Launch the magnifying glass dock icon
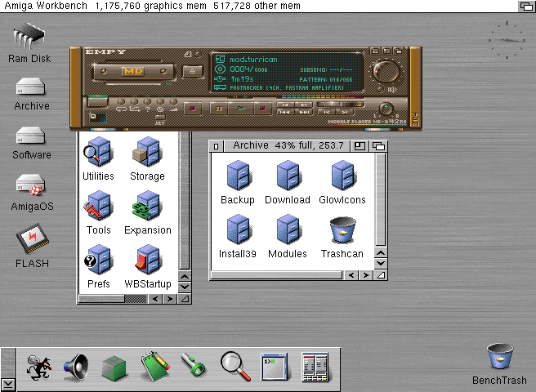Viewport: 536px width, 392px height. tap(235, 367)
